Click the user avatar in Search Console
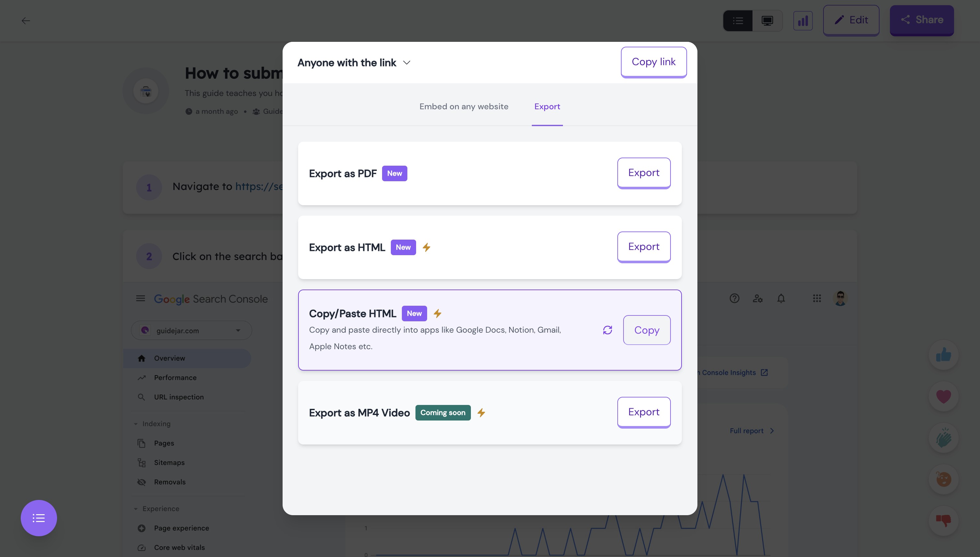 840,298
